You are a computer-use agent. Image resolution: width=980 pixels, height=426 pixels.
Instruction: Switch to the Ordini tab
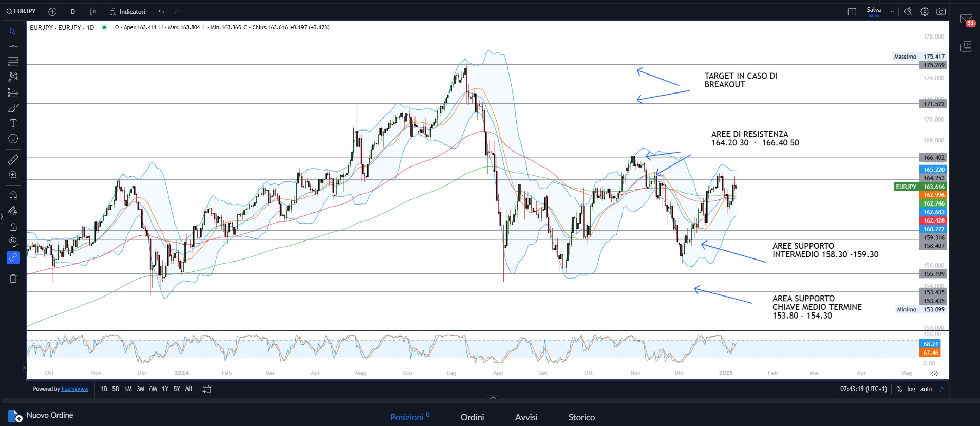(x=472, y=417)
